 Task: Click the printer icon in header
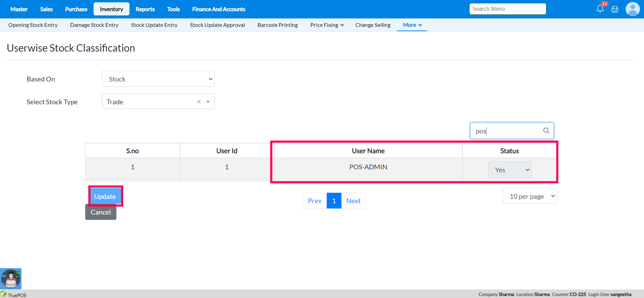pos(615,9)
